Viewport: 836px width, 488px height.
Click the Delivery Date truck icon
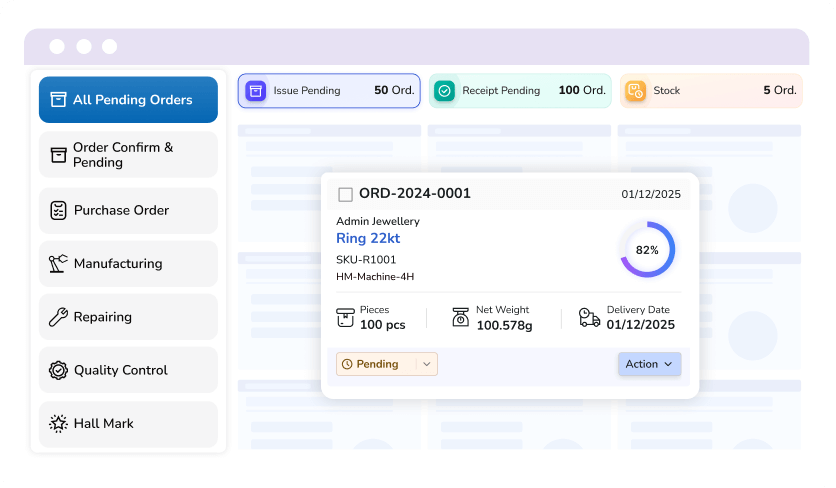590,318
